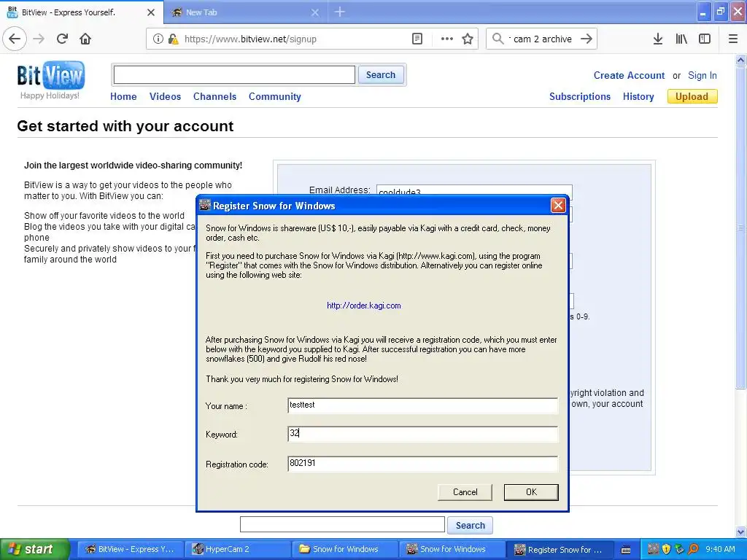Open the Subscriptions link
This screenshot has height=560, width=747.
580,97
